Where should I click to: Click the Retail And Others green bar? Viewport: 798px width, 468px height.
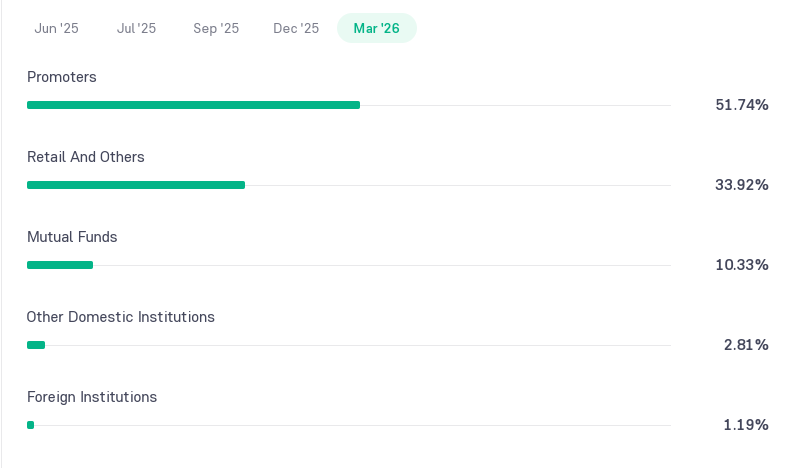(136, 185)
